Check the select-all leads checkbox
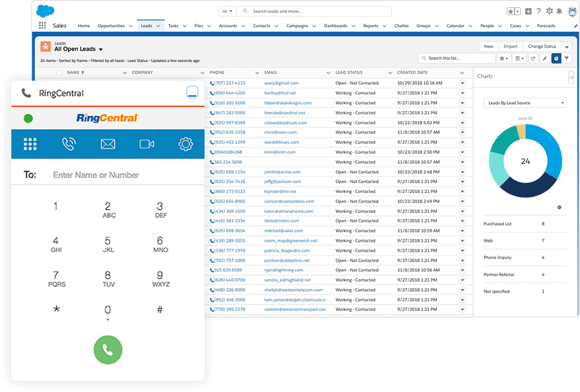The height and width of the screenshot is (392, 580). pos(59,73)
